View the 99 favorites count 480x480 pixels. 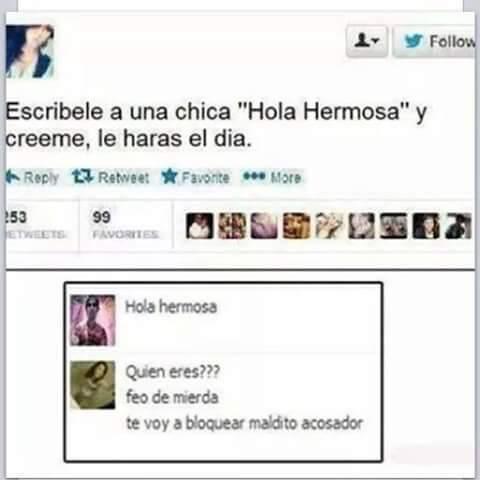click(x=125, y=224)
